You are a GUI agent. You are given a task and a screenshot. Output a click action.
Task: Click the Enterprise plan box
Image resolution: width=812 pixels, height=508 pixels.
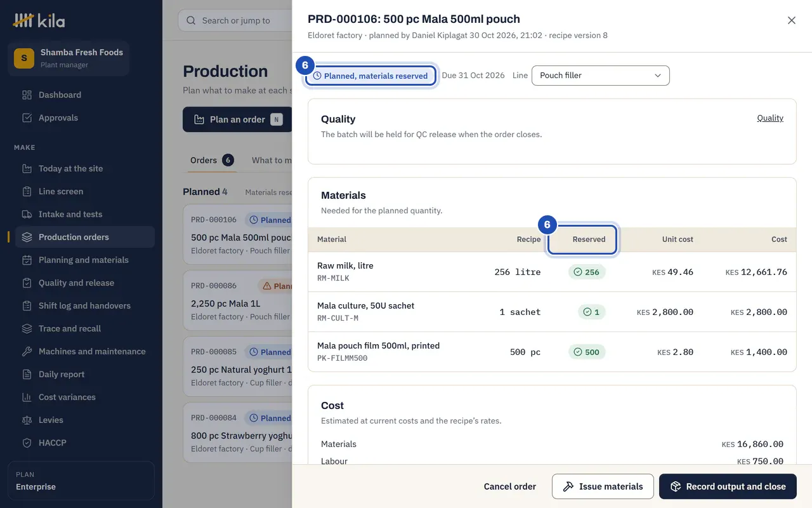[81, 481]
